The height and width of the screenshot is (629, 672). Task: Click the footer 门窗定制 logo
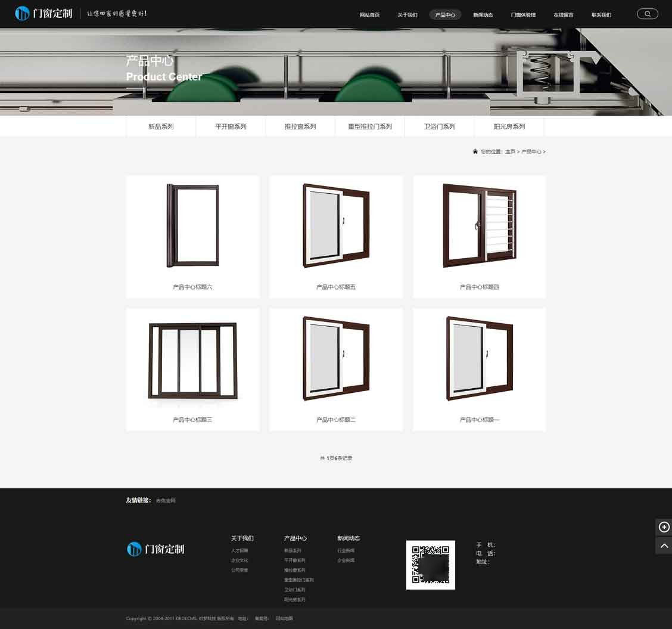(x=155, y=549)
